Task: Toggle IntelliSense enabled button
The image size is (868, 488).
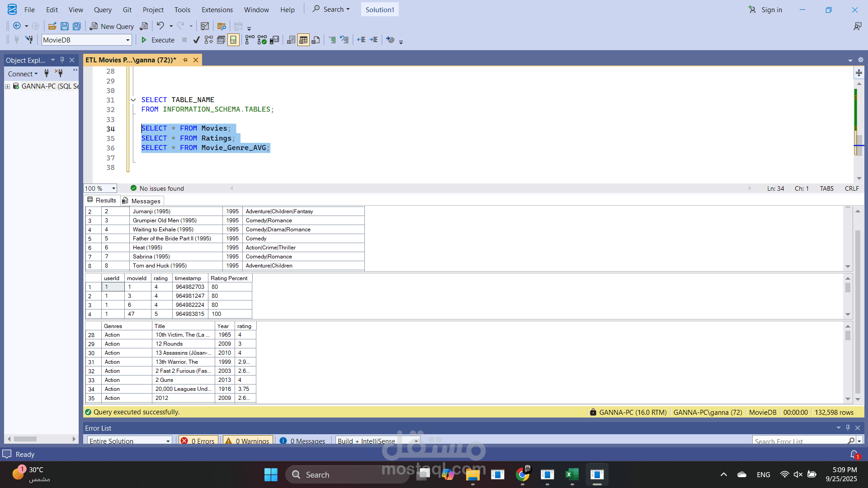Action: pos(233,40)
